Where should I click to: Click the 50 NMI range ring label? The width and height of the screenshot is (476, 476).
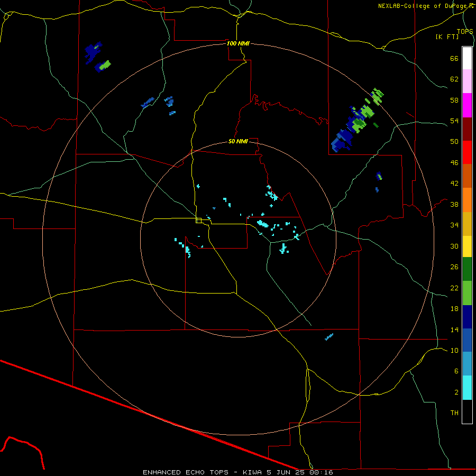pos(238,141)
